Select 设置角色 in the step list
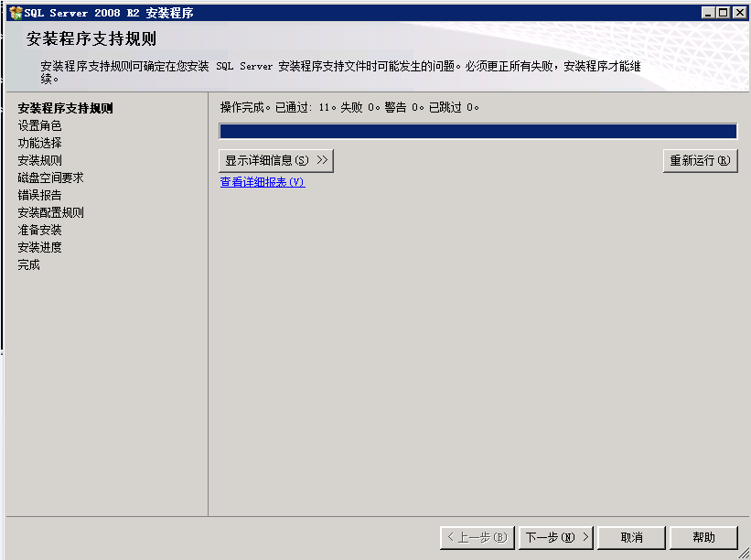Screen dimensions: 751x560 pos(39,125)
